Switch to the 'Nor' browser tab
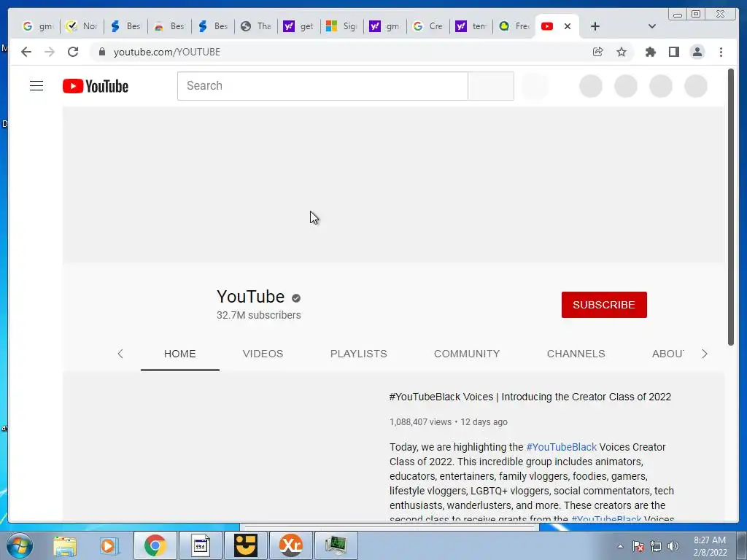The width and height of the screenshot is (747, 560). tap(82, 26)
